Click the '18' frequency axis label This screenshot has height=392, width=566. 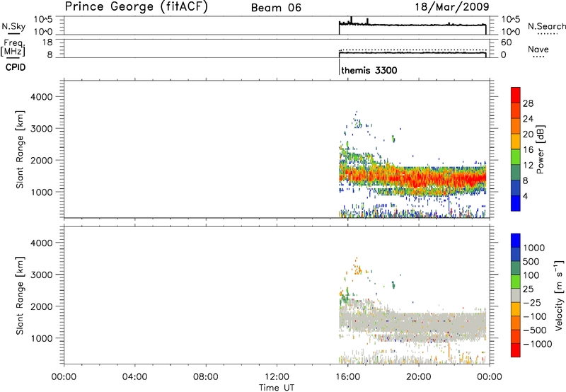(47, 42)
